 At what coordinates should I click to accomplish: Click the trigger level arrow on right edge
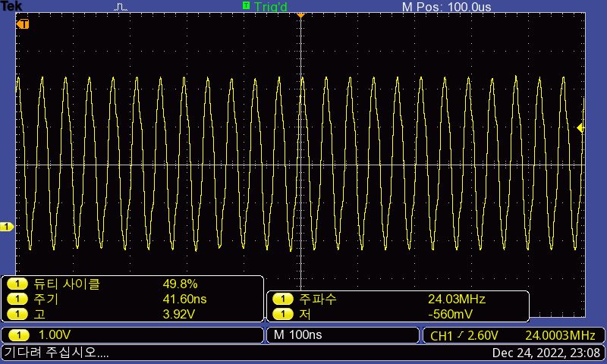point(580,127)
